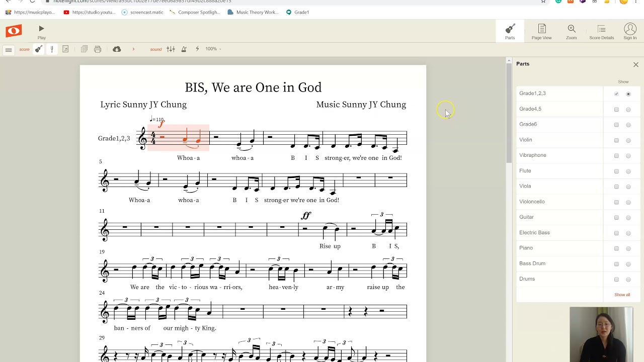Click the Grade1,2,3 part row label

[x=532, y=93]
